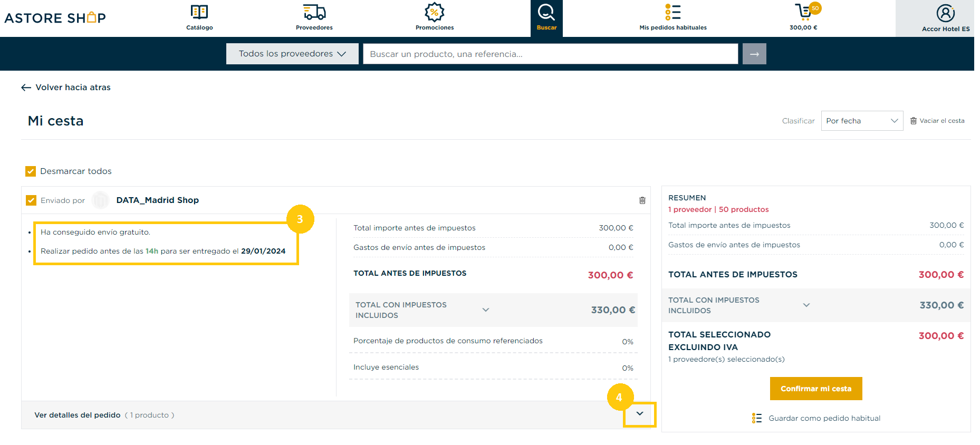The height and width of the screenshot is (445, 980).
Task: Expand Resumen Total con impuestos incluidos chevron
Action: pos(806,305)
